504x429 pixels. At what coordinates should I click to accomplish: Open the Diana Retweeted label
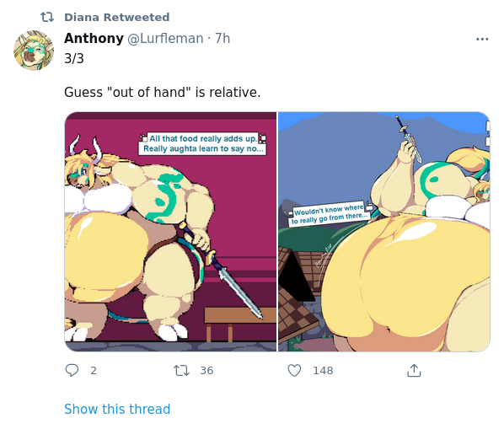pos(116,17)
